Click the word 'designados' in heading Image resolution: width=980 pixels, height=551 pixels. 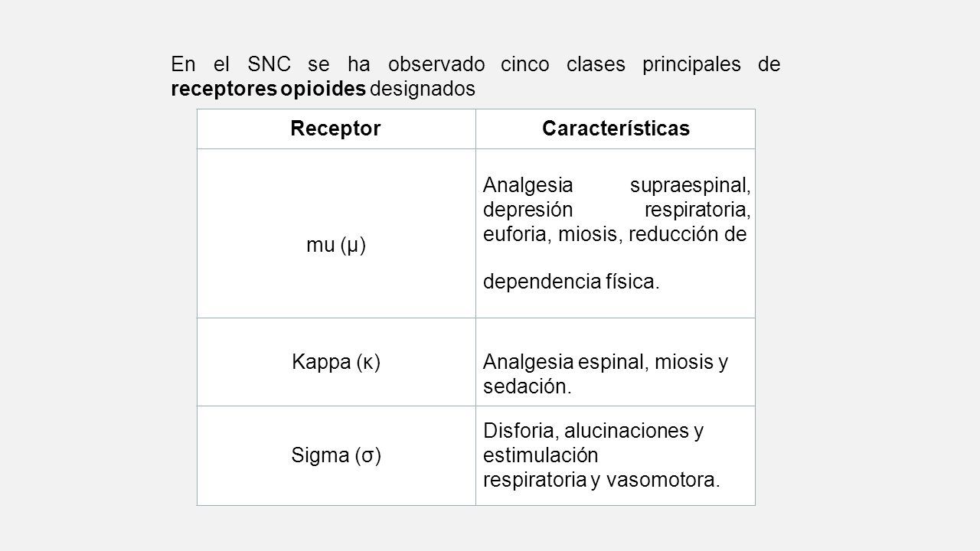point(423,90)
